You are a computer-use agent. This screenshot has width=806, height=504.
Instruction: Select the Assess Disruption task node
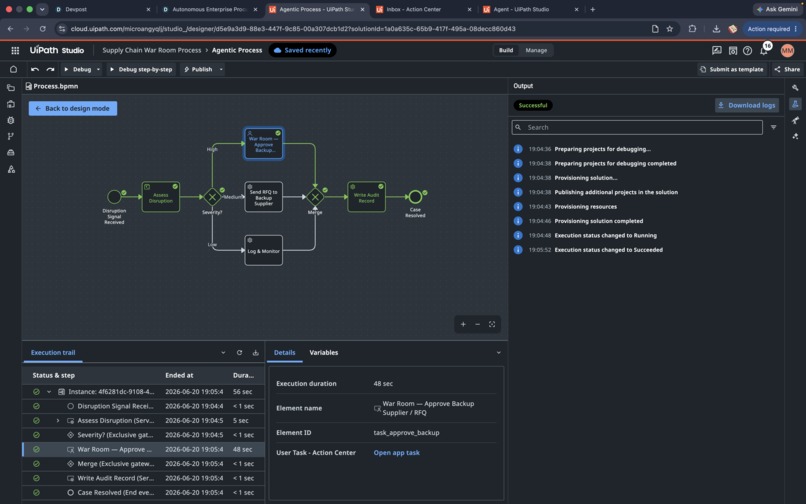161,197
